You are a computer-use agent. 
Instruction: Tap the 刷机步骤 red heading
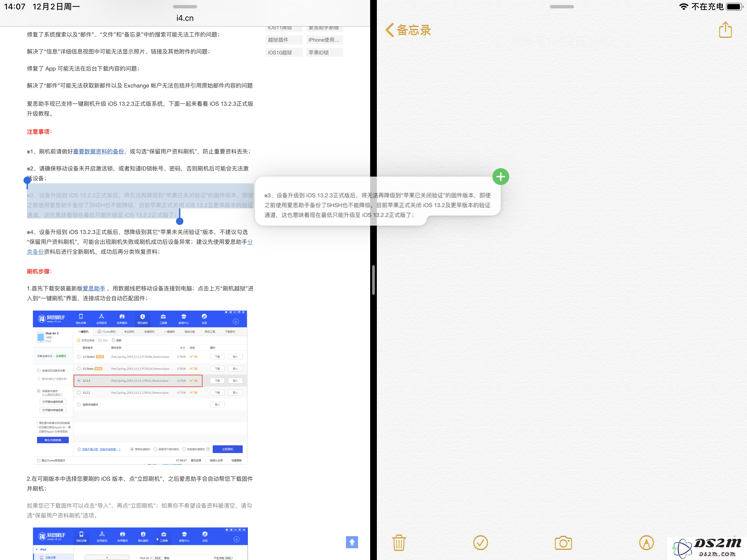pyautogui.click(x=40, y=271)
